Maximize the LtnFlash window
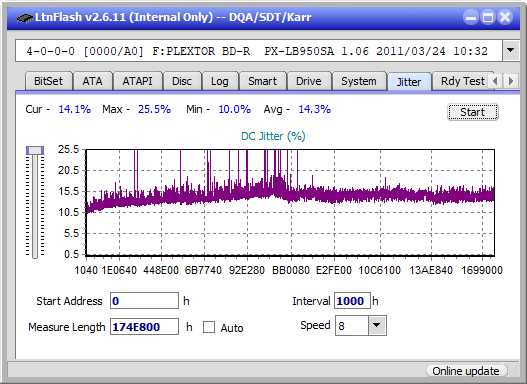This screenshot has width=527, height=384. 488,17
